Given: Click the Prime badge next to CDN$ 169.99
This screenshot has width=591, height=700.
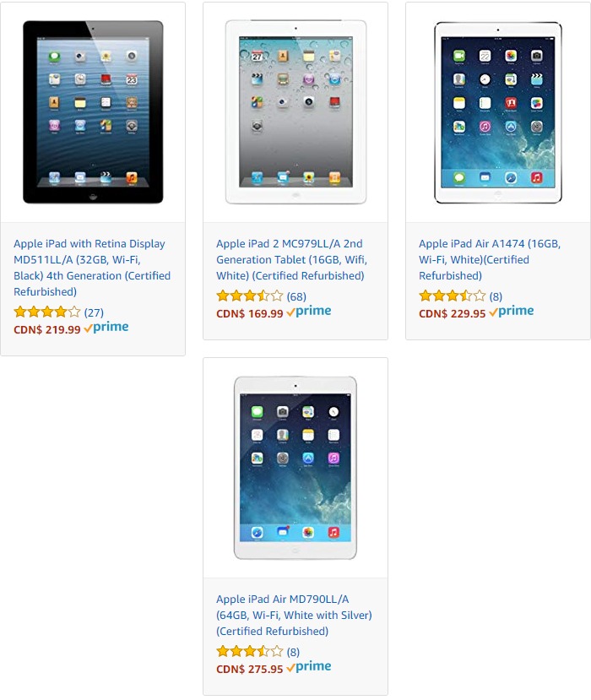Looking at the screenshot, I should pos(309,312).
